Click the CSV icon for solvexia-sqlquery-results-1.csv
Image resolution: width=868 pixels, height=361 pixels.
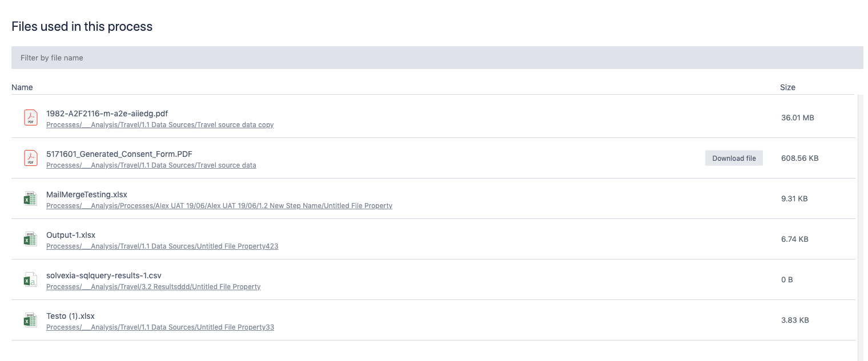pyautogui.click(x=30, y=280)
